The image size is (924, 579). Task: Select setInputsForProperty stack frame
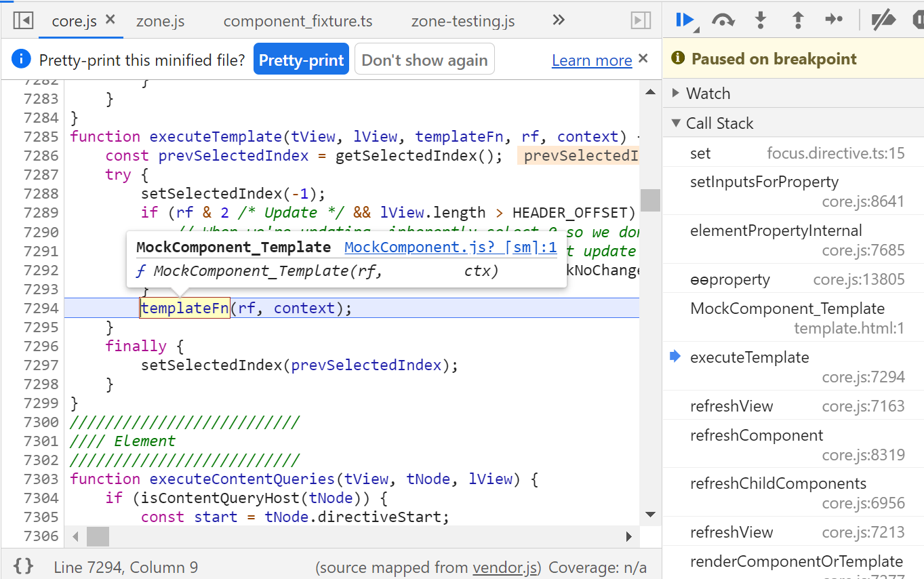793,191
